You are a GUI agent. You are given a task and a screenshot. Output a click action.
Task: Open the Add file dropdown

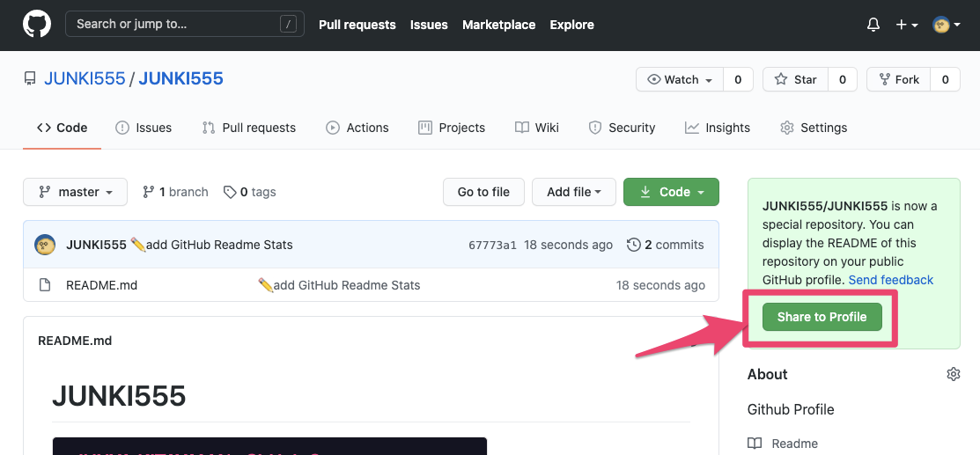pos(574,192)
